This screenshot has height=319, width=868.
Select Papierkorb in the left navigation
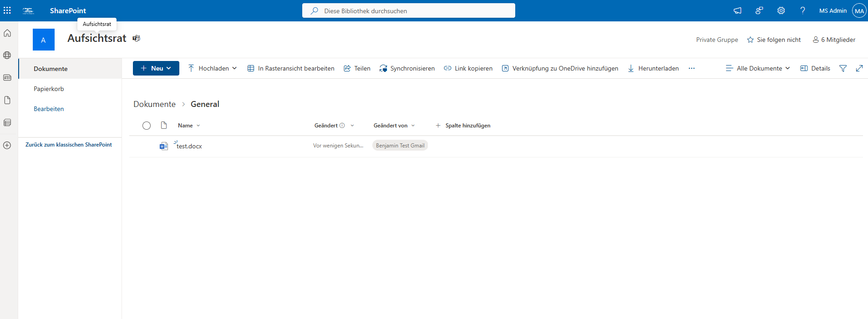pyautogui.click(x=49, y=89)
